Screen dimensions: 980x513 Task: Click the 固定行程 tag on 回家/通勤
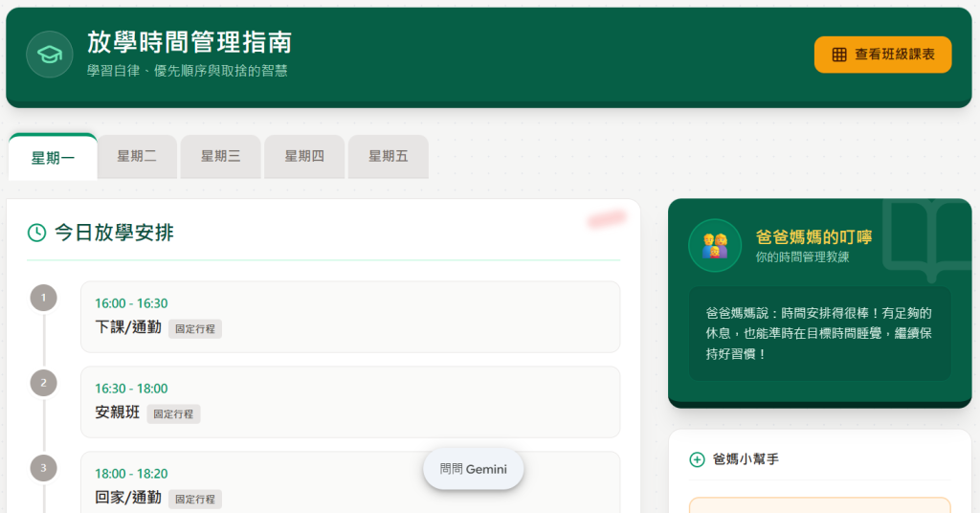(x=195, y=499)
